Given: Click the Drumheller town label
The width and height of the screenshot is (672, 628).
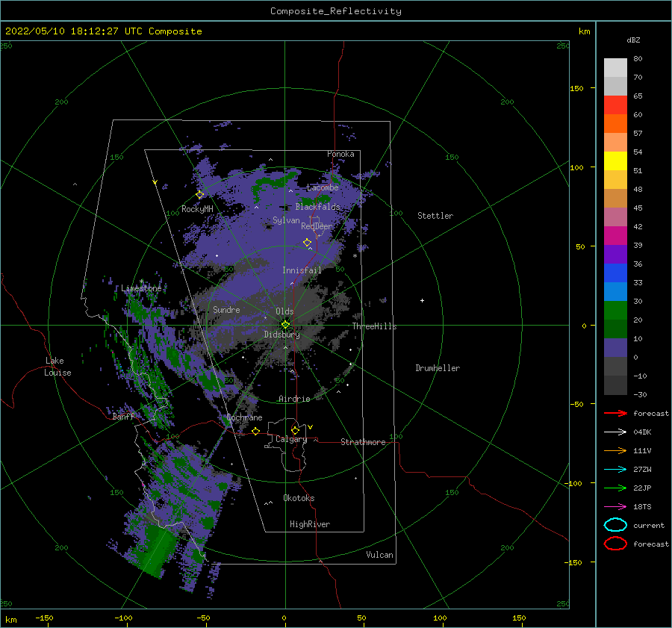Looking at the screenshot, I should [x=438, y=368].
